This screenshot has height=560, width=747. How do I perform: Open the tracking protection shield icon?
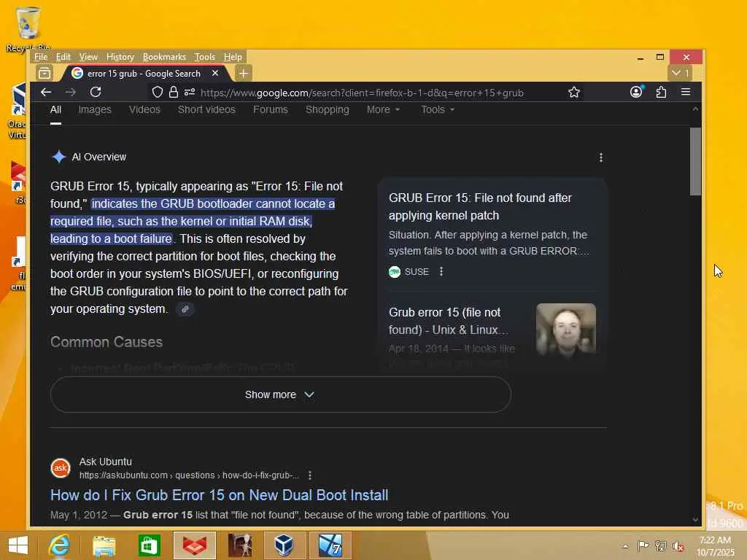pos(158,92)
